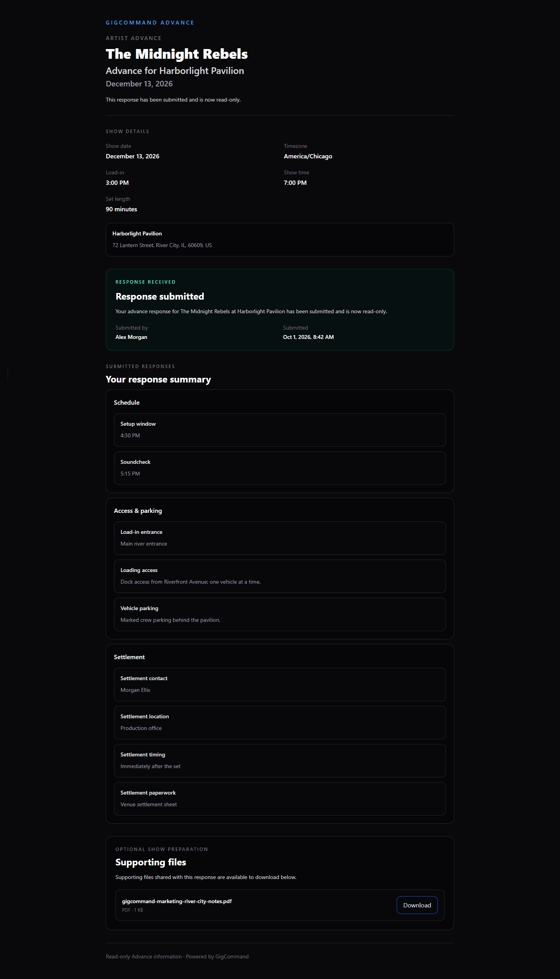Click the Advance for Harborlight Pavilion subtitle

click(175, 71)
